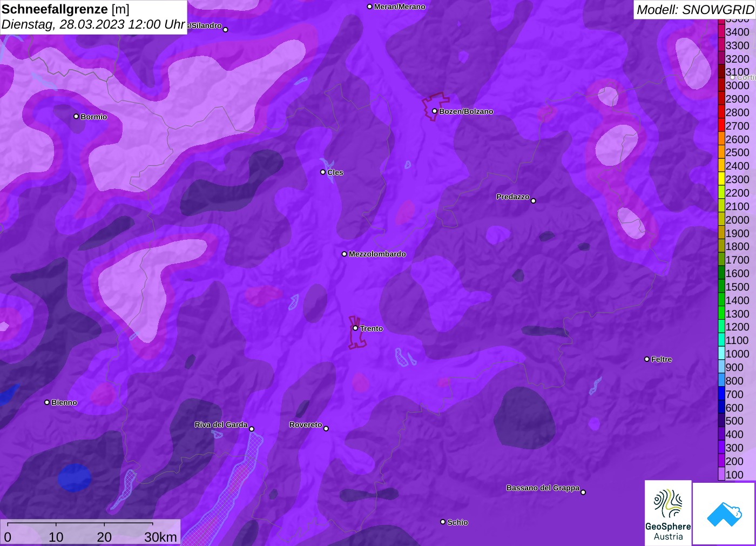The image size is (756, 546).
Task: Select the Trento city marker dot
Action: click(x=355, y=328)
